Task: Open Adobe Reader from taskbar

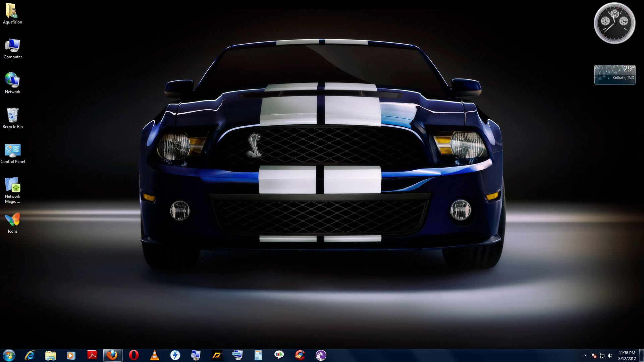Action: pyautogui.click(x=92, y=355)
